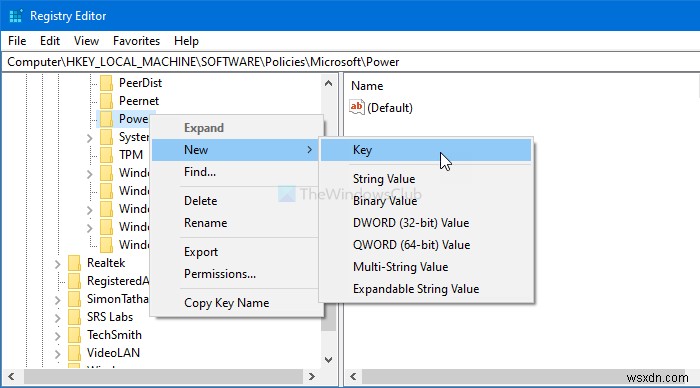The height and width of the screenshot is (388, 700).
Task: Click the Peernet folder icon
Action: [106, 101]
